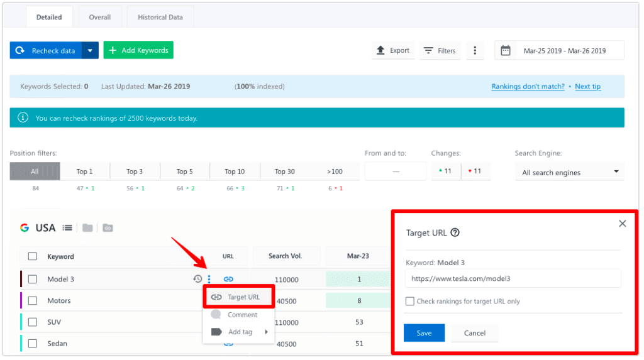Show the Next tip link
644x360 pixels.
coord(588,86)
